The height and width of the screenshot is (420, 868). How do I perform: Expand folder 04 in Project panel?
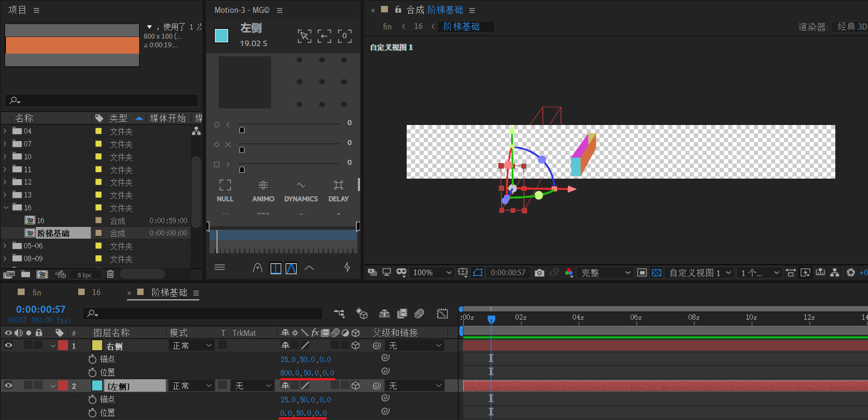click(5, 131)
